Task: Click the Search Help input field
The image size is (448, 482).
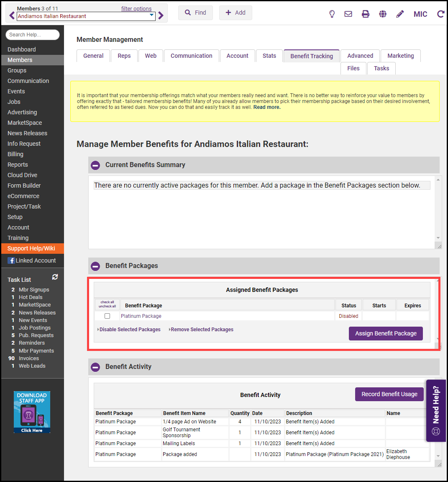Action: 33,35
